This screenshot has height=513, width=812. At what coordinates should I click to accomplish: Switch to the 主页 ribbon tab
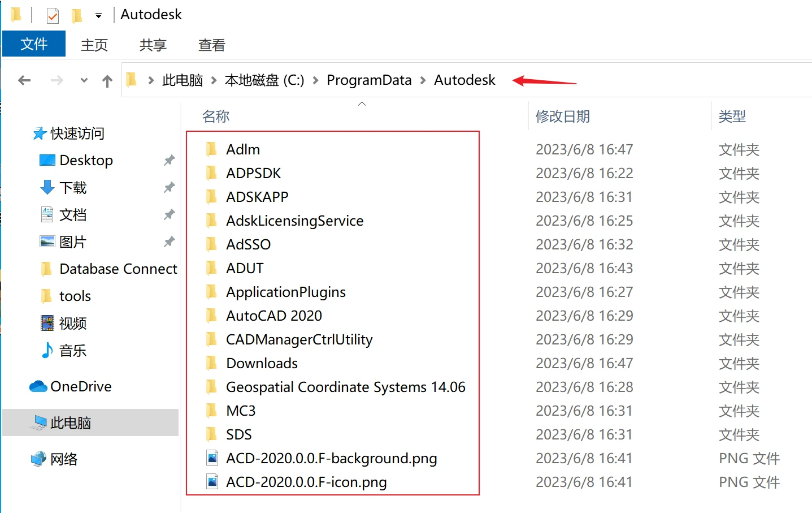click(x=94, y=45)
